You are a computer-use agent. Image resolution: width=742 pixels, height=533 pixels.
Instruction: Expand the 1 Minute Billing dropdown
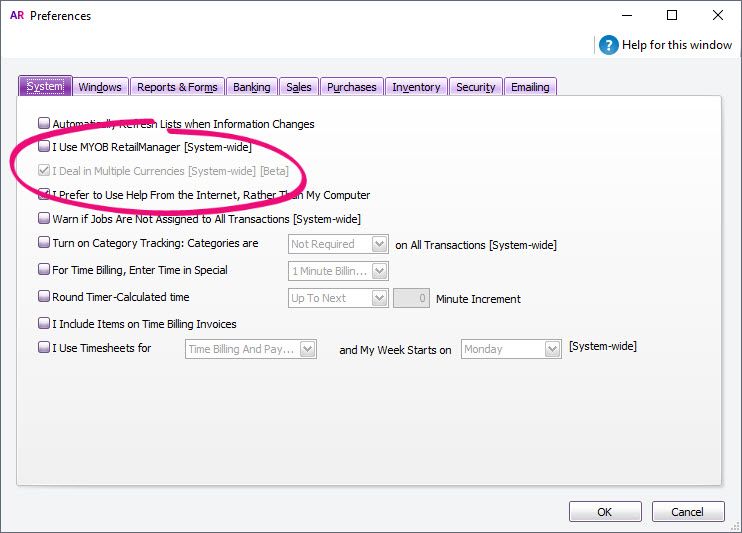click(x=379, y=271)
